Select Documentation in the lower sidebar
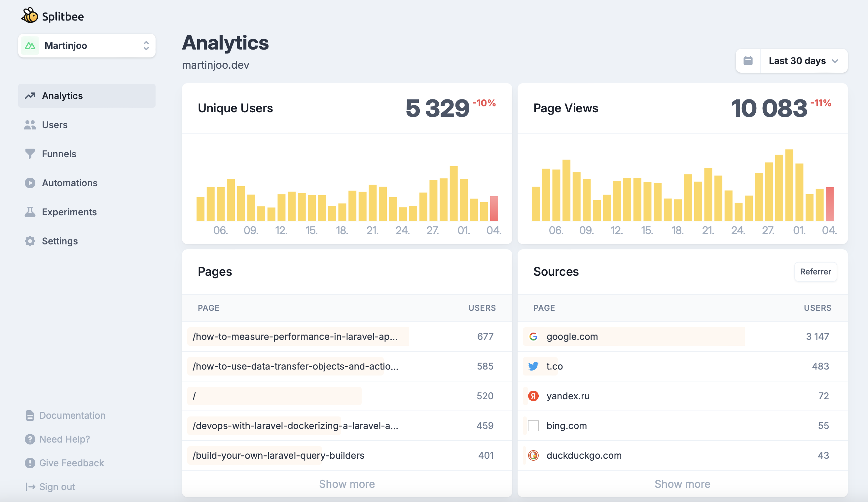The height and width of the screenshot is (502, 868). 72,415
